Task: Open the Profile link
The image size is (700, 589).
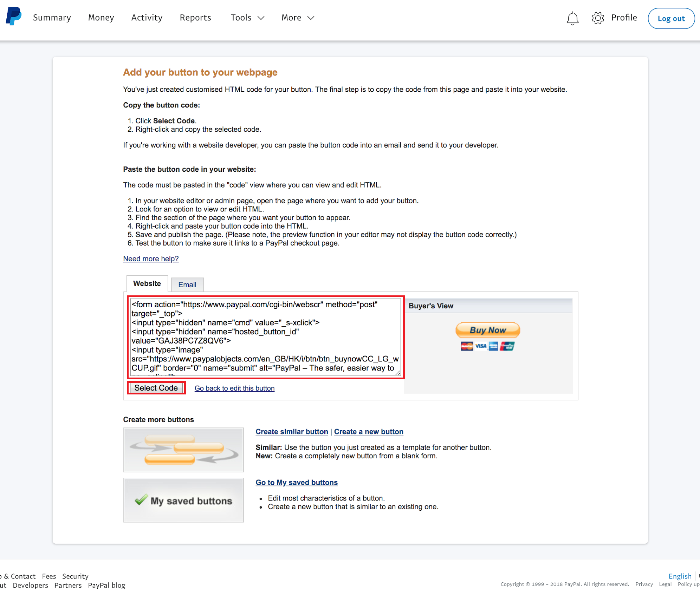Action: [624, 18]
